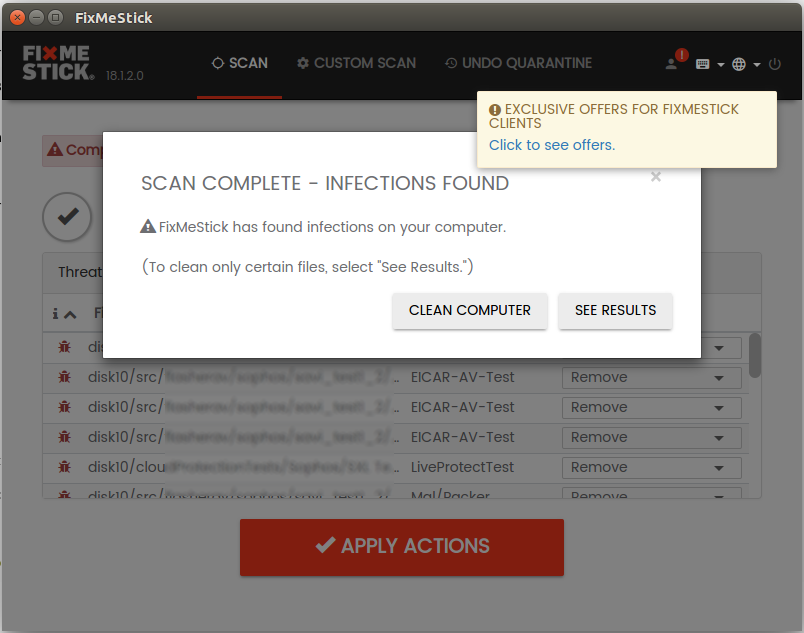Image resolution: width=804 pixels, height=633 pixels.
Task: Open the Undo Quarantine tab
Action: (518, 63)
